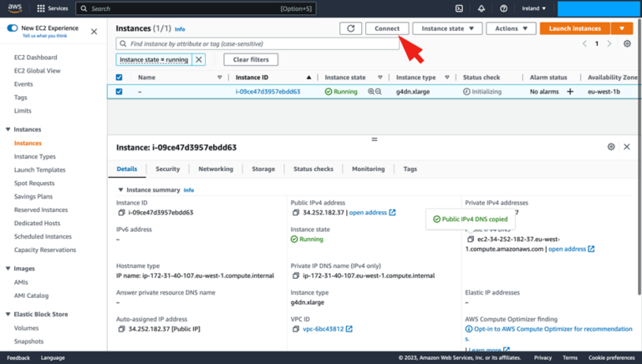Image resolution: width=642 pixels, height=364 pixels.
Task: Click the refresh instances icon button
Action: (x=350, y=28)
